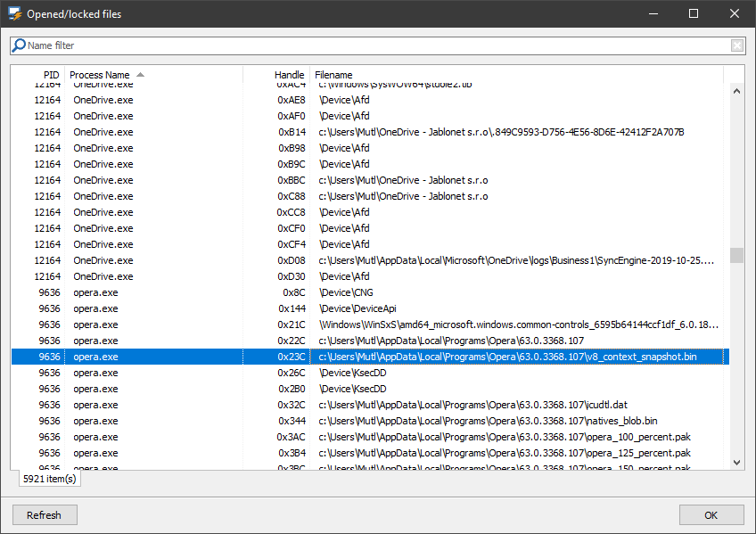This screenshot has height=534, width=756.
Task: Click the scrollbar down arrow
Action: [x=736, y=462]
